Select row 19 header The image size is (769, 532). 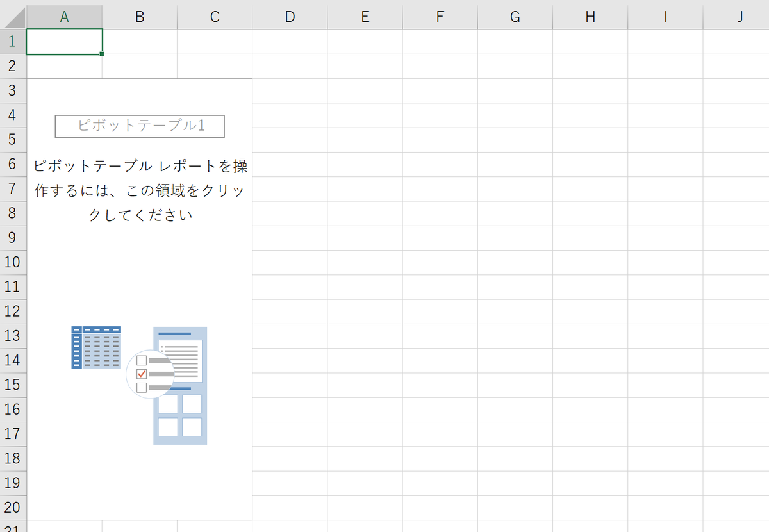(x=13, y=483)
